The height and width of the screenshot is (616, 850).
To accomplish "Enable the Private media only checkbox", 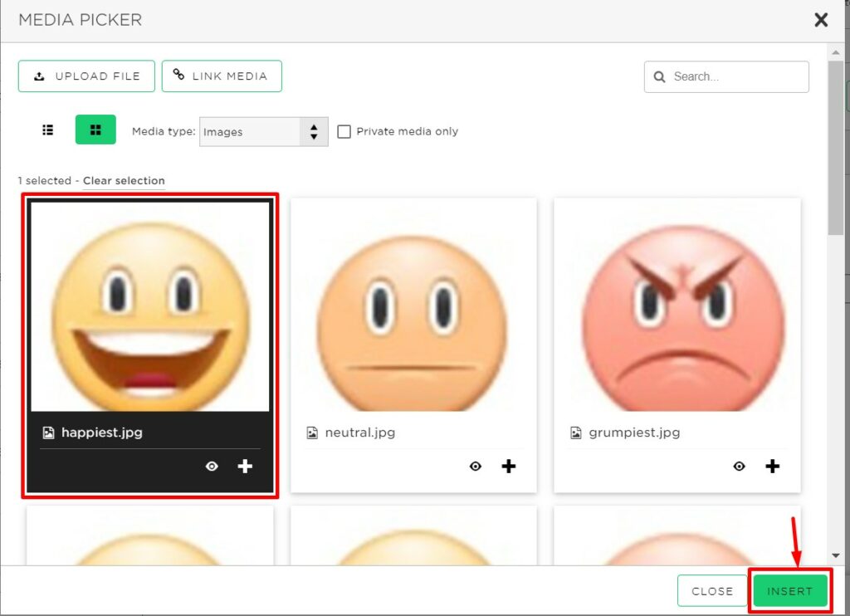I will 344,130.
